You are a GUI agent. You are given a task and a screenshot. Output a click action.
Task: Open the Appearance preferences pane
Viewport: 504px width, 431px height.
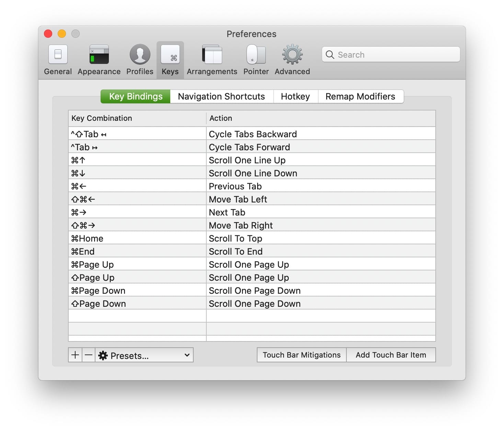click(x=99, y=60)
